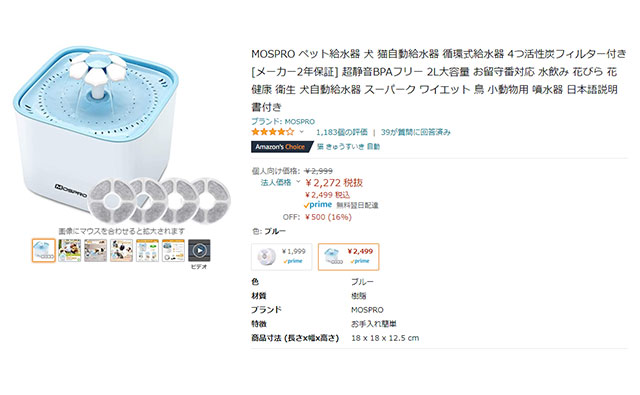Open the star rating dropdown arrow

302,132
